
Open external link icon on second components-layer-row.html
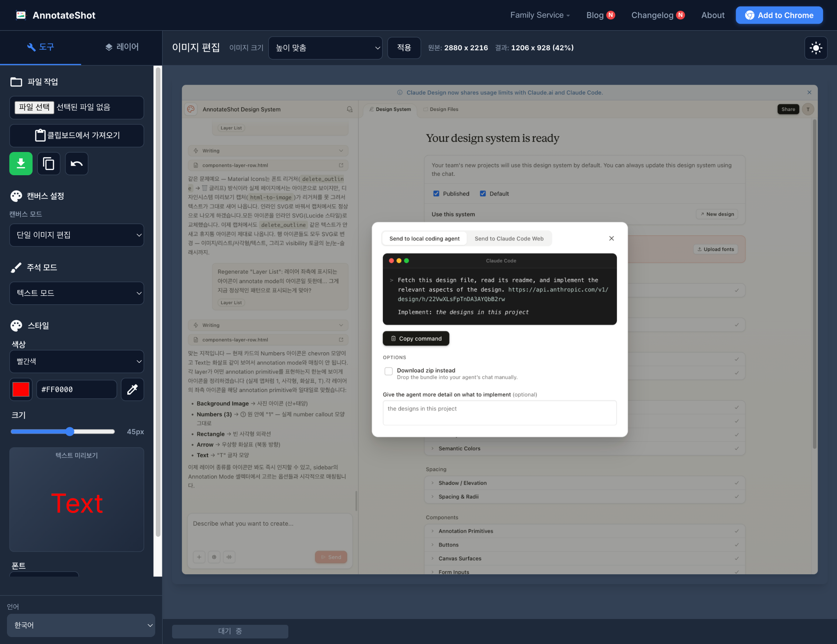341,340
